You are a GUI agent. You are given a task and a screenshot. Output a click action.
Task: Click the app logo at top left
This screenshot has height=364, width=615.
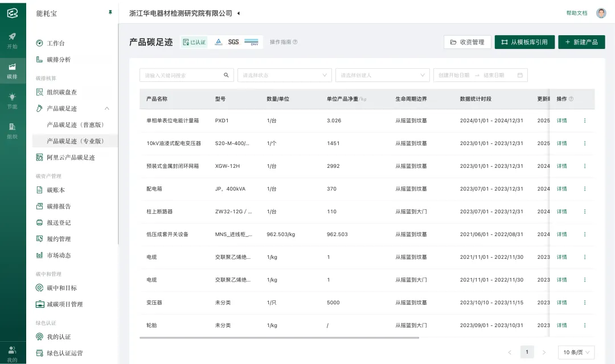(13, 13)
